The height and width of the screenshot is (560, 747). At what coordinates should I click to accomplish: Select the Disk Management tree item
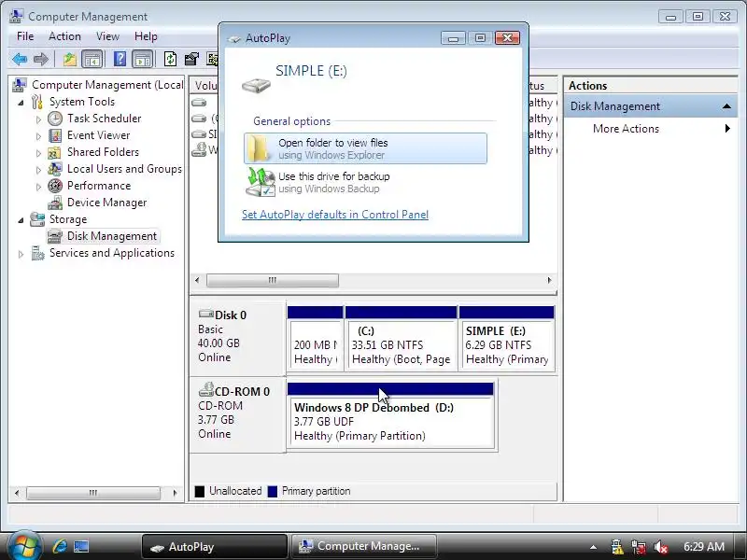click(112, 236)
